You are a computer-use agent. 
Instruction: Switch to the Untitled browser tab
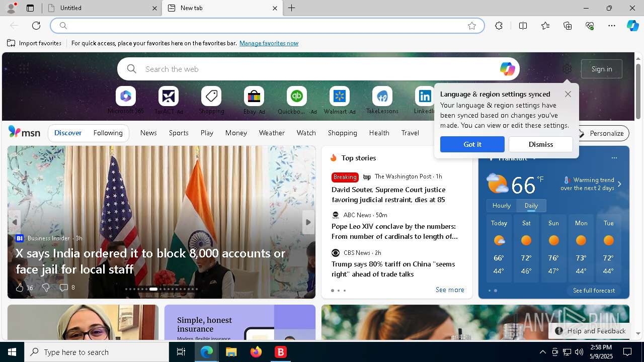click(x=103, y=8)
